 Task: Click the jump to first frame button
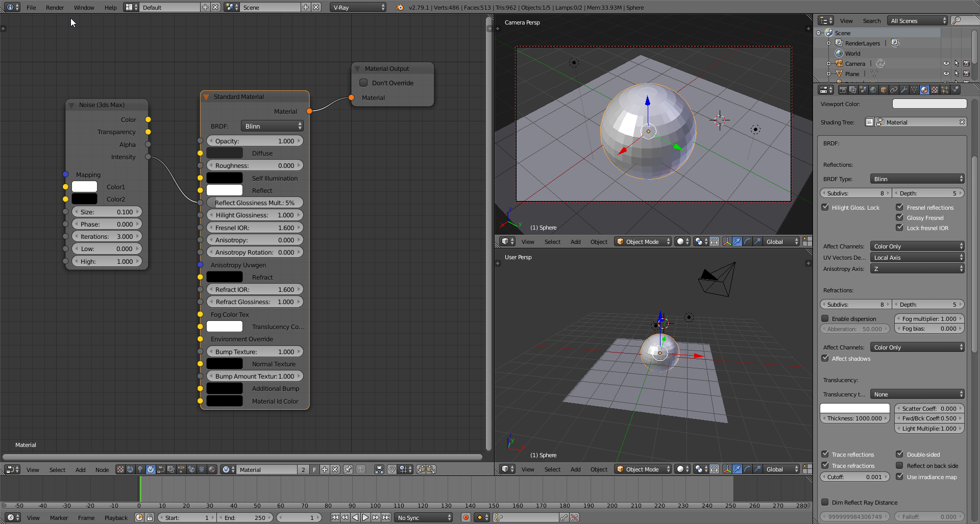pos(335,517)
